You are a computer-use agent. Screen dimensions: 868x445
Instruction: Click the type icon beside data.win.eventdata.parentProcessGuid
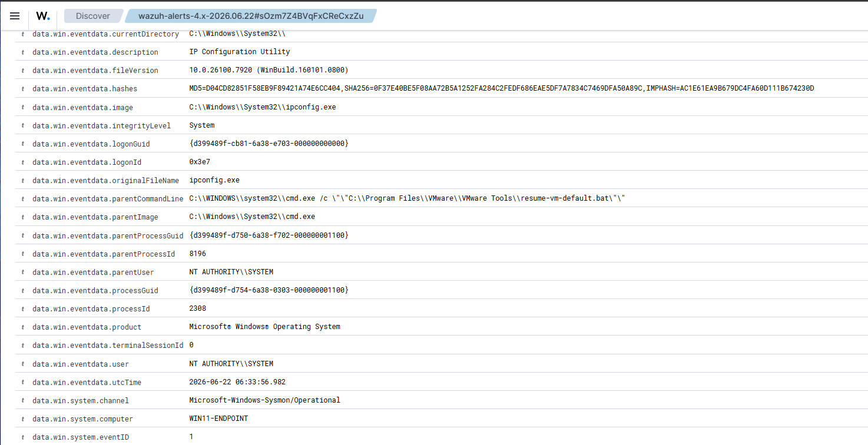click(x=22, y=235)
